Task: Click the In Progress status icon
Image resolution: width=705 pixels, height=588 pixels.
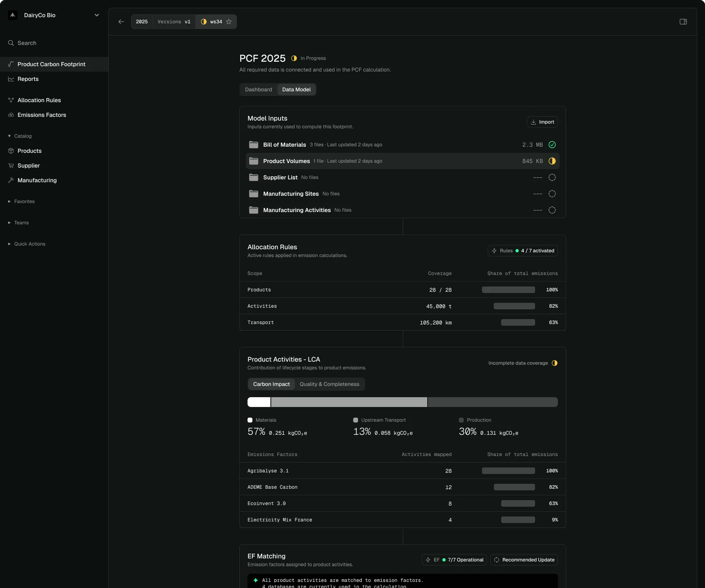Action: (x=294, y=58)
